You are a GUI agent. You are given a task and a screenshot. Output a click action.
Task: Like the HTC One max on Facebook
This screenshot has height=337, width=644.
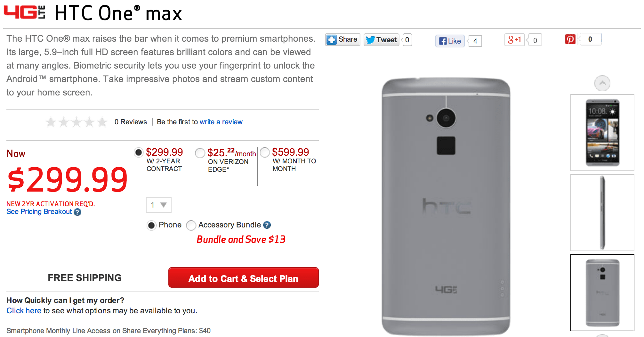click(x=449, y=41)
